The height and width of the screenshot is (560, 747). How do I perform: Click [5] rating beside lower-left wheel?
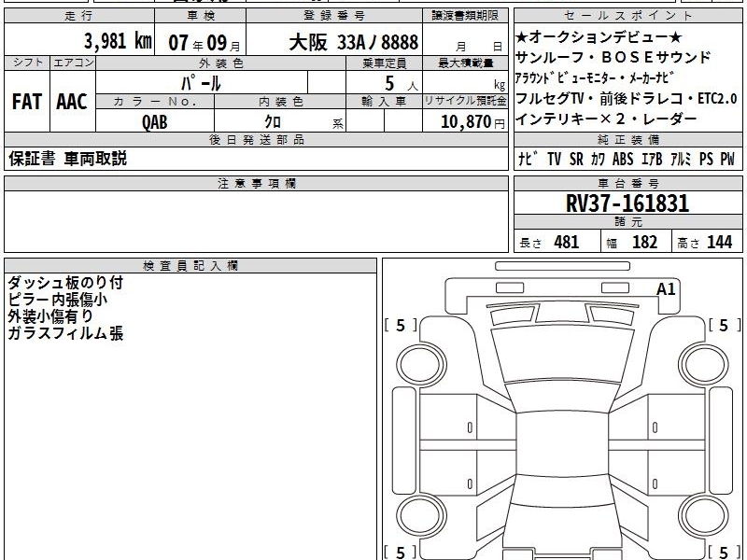[x=401, y=553]
